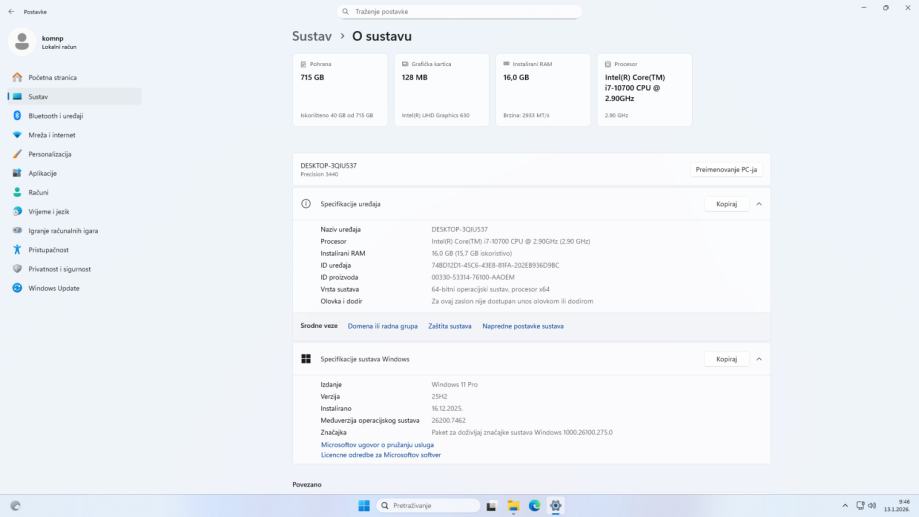Click the Pristupačnost accessibility icon
Viewport: 919px width, 517px height.
click(x=17, y=250)
